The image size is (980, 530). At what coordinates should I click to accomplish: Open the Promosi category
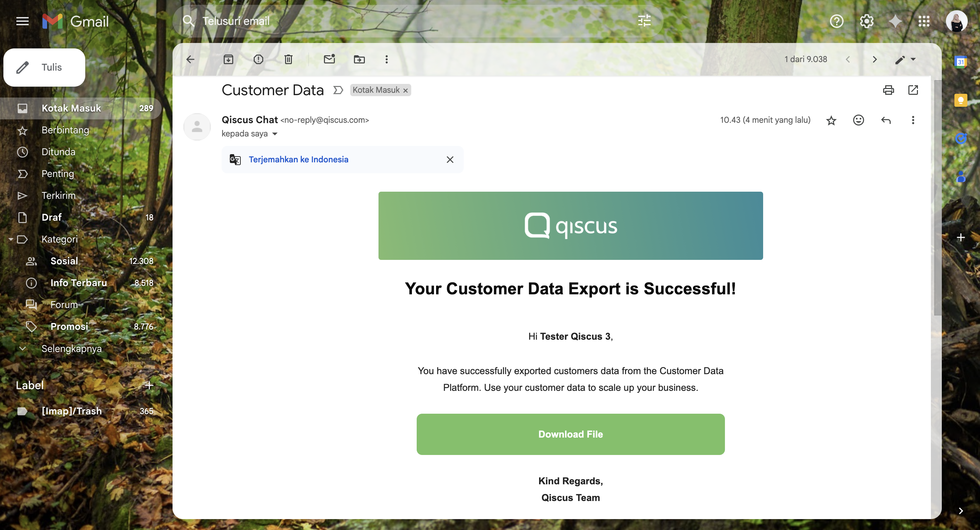coord(81,326)
